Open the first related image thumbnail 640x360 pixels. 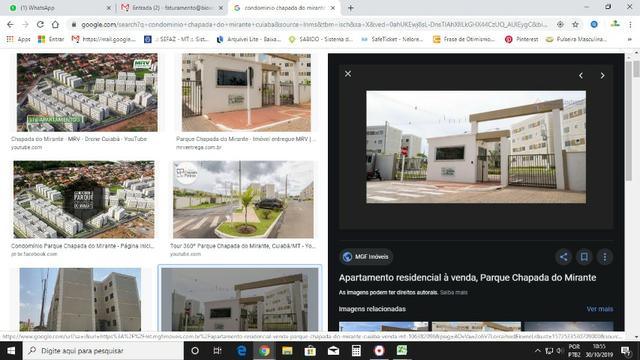(383, 327)
